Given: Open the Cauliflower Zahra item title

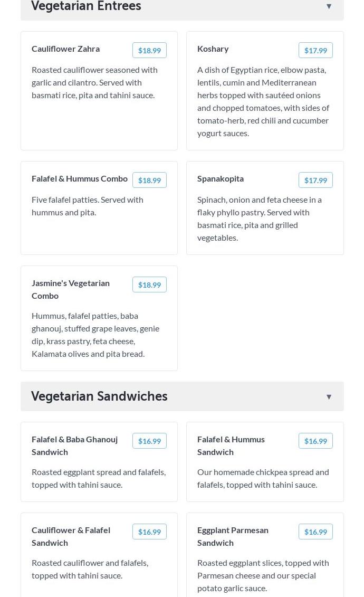Looking at the screenshot, I should tap(65, 49).
